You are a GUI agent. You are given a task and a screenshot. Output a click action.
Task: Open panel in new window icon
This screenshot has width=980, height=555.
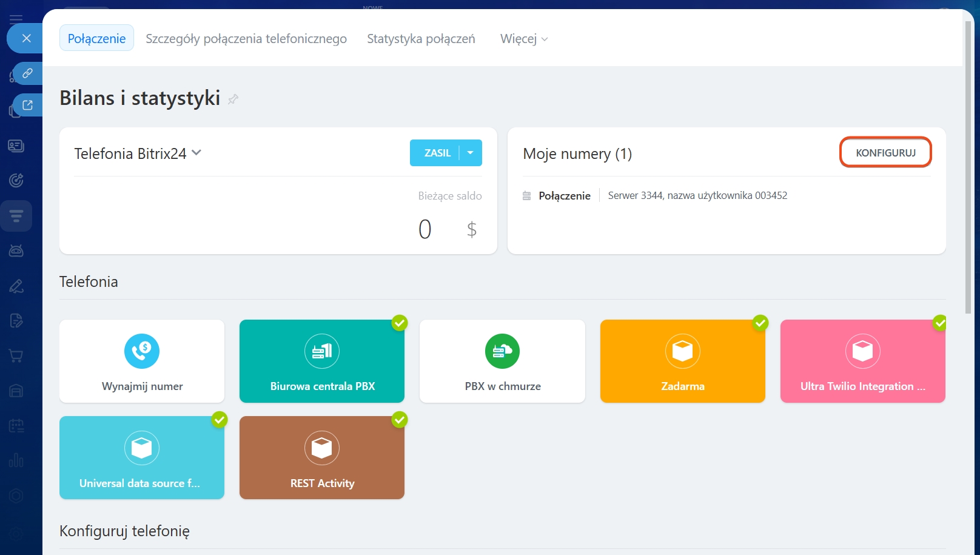click(27, 105)
